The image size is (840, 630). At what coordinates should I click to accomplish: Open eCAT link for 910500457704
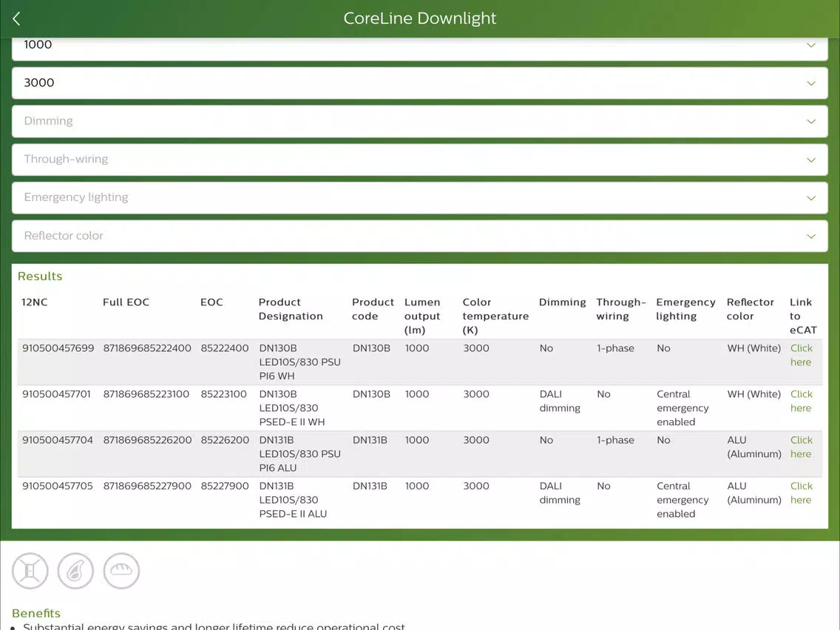coord(802,447)
